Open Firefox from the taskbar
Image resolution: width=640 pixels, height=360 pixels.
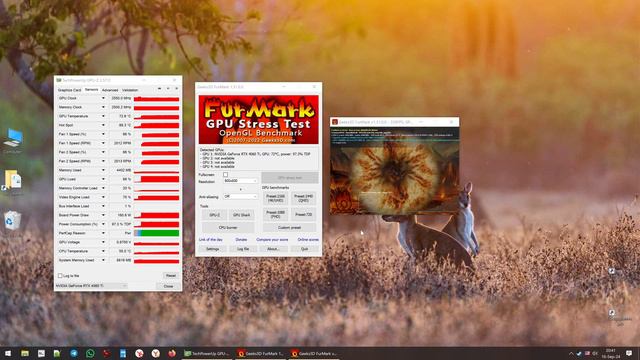pyautogui.click(x=172, y=353)
